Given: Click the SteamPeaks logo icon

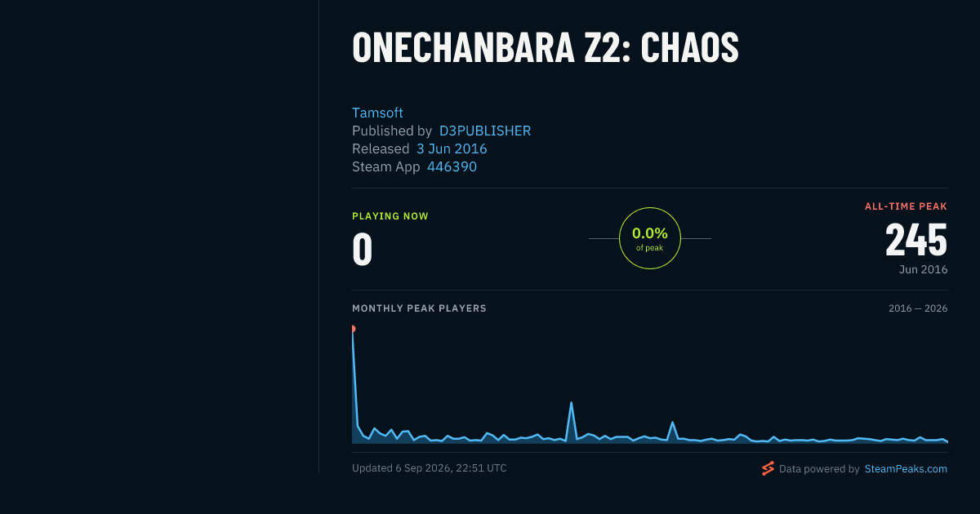Looking at the screenshot, I should tap(768, 468).
